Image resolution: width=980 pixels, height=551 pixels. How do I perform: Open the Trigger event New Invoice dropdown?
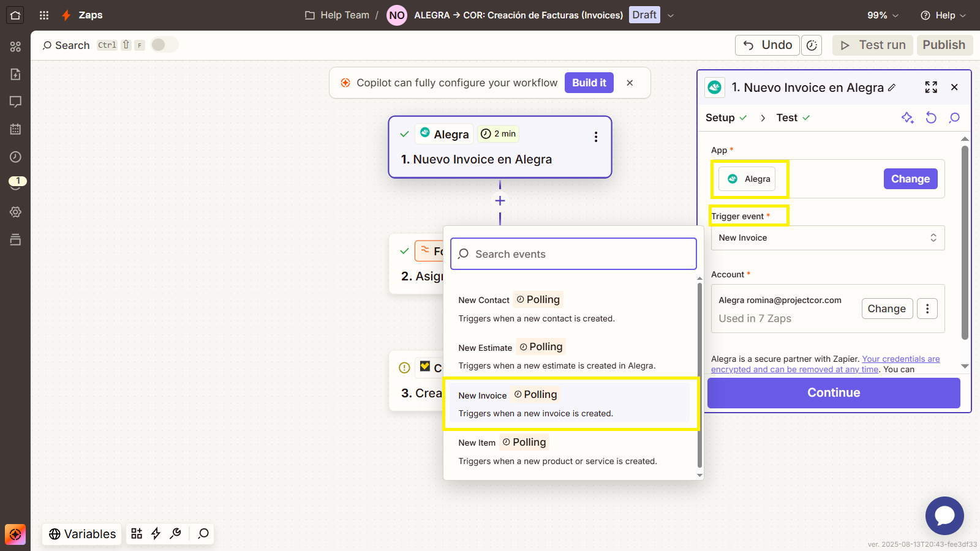[x=827, y=238]
